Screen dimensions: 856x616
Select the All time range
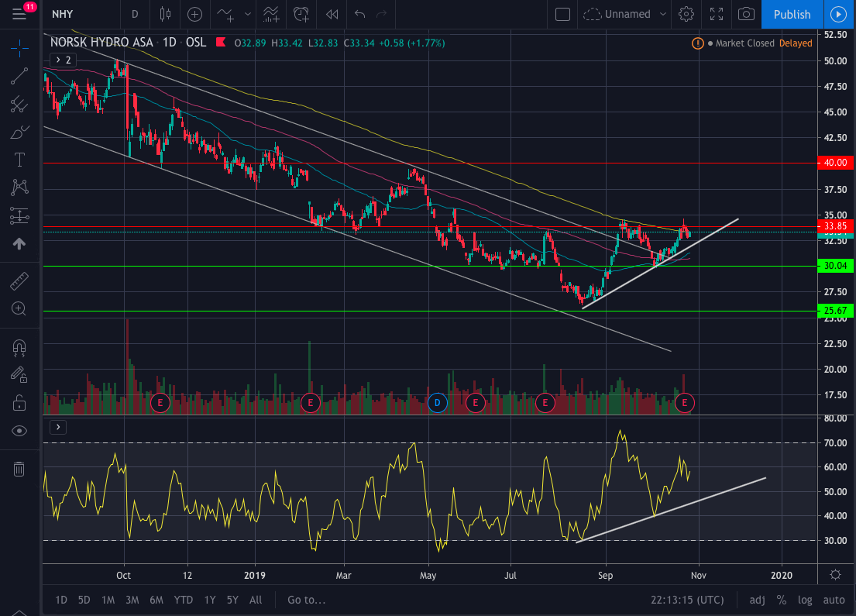coord(256,600)
